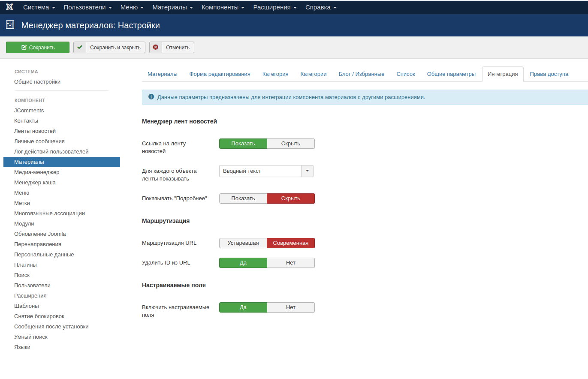The image size is (588, 379).
Task: Switch to the Права доступа tab
Action: [x=549, y=74]
